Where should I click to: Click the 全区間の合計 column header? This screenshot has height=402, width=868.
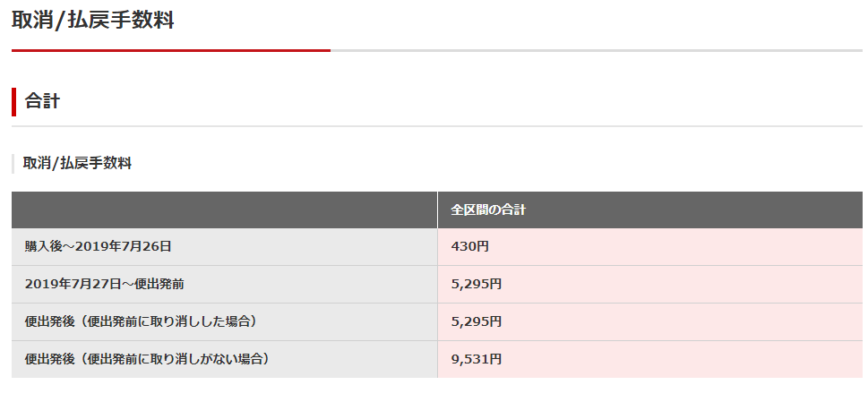point(488,210)
